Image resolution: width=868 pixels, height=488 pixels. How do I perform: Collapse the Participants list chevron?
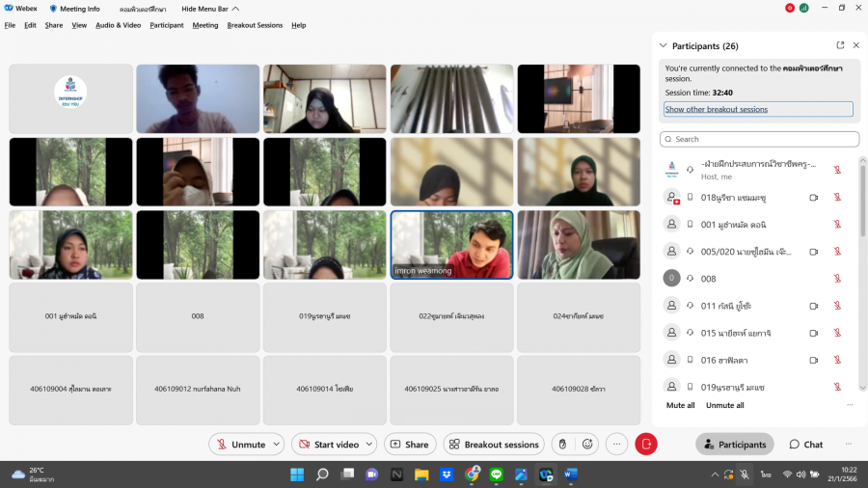(663, 45)
